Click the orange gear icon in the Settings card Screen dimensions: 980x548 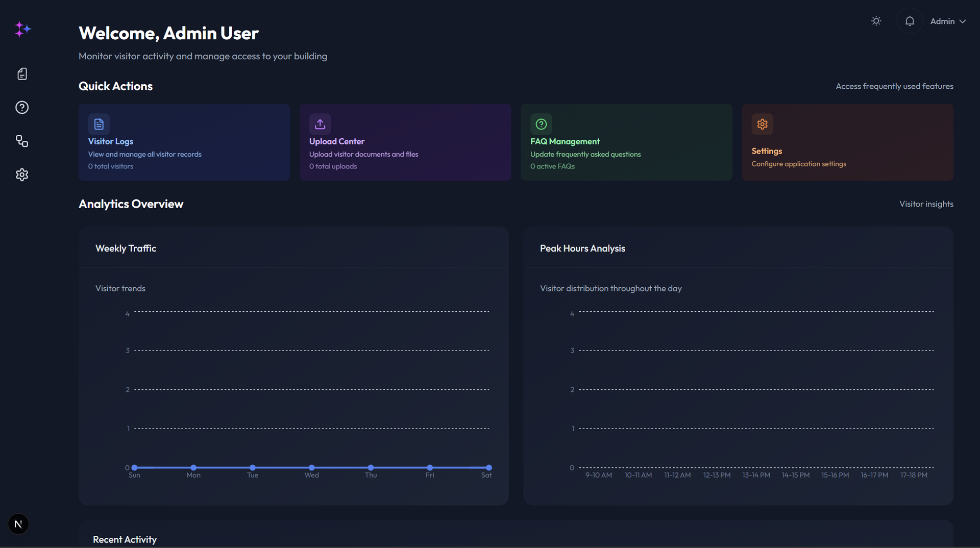(762, 124)
